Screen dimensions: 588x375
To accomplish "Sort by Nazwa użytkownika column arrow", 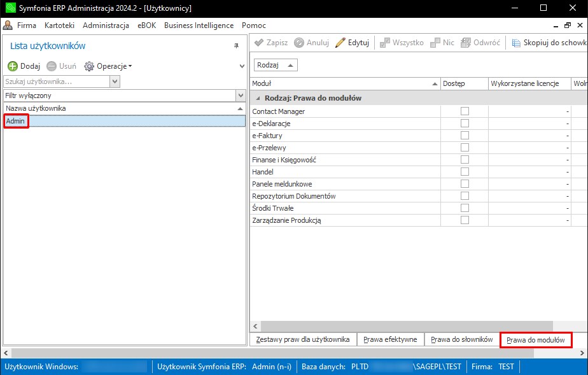I will [x=240, y=108].
